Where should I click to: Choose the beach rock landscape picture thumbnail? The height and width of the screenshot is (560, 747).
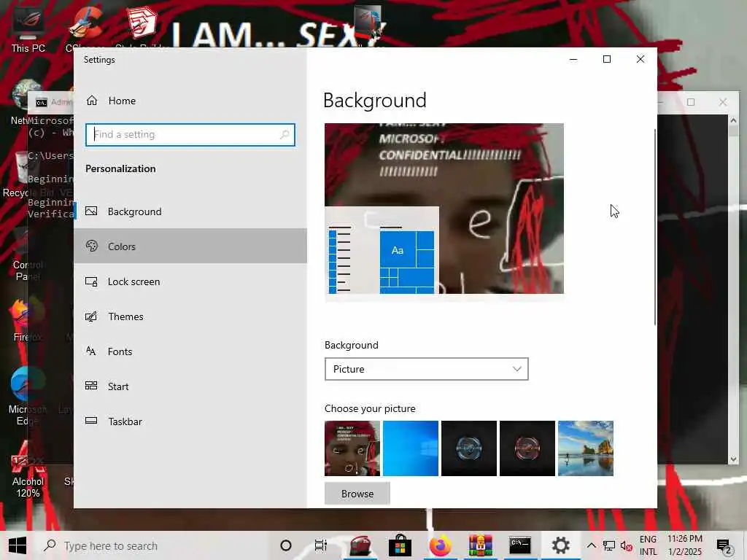pyautogui.click(x=586, y=448)
